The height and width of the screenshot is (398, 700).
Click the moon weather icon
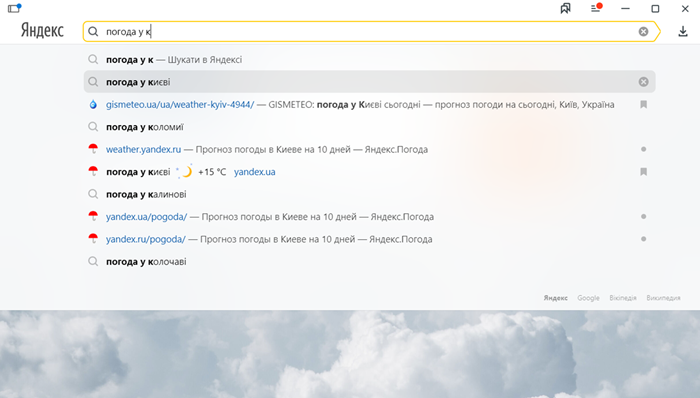[185, 171]
